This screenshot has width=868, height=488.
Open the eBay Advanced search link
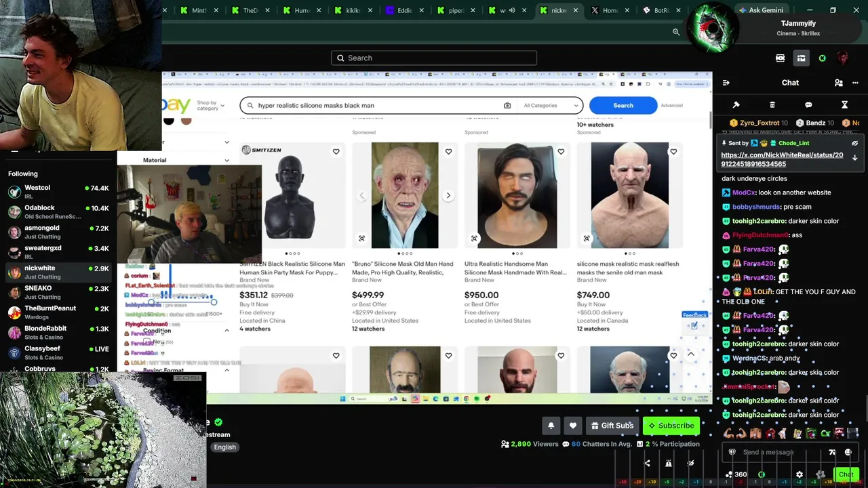point(671,106)
